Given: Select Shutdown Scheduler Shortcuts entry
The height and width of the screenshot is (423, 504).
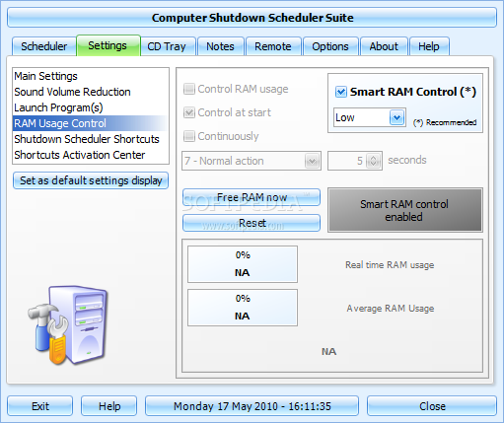Looking at the screenshot, I should point(91,139).
